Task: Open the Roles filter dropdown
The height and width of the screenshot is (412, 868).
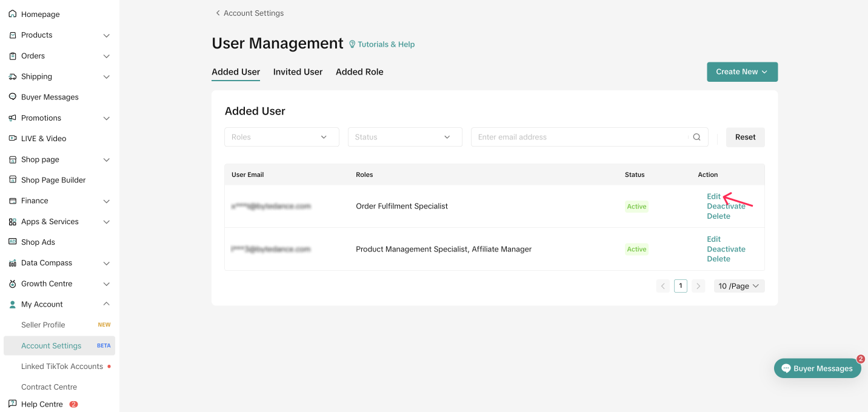Action: [x=281, y=137]
